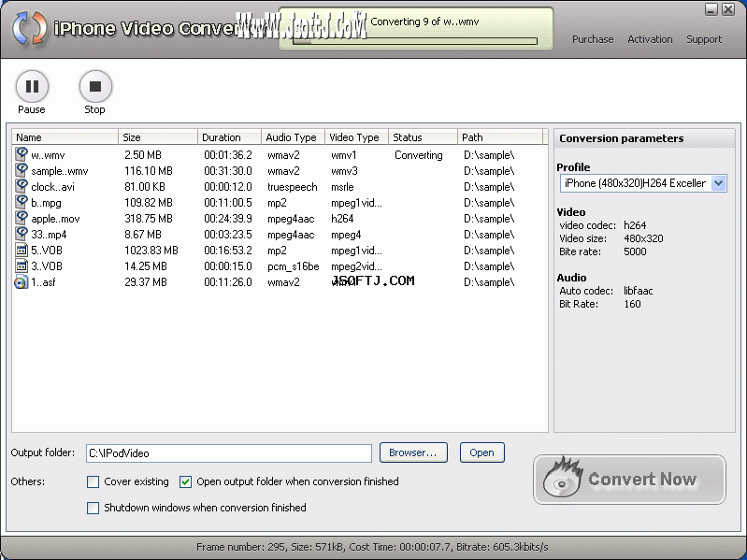Screen dimensions: 747x560
Task: Select the file name sample..wmv
Action: [60, 171]
